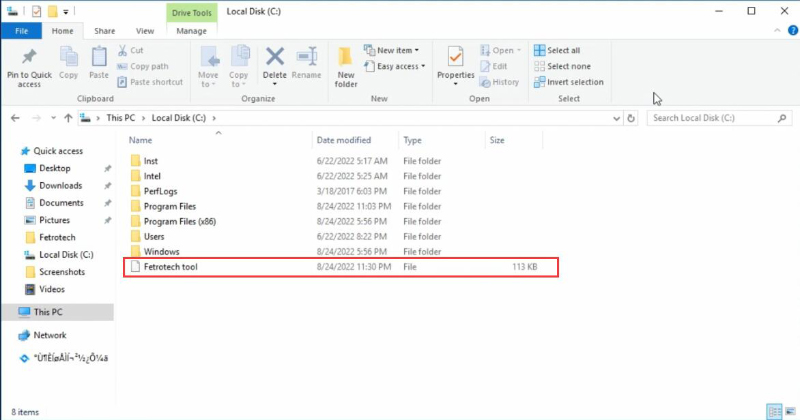Image resolution: width=800 pixels, height=420 pixels.
Task: Select Network in navigation pane
Action: pos(49,335)
